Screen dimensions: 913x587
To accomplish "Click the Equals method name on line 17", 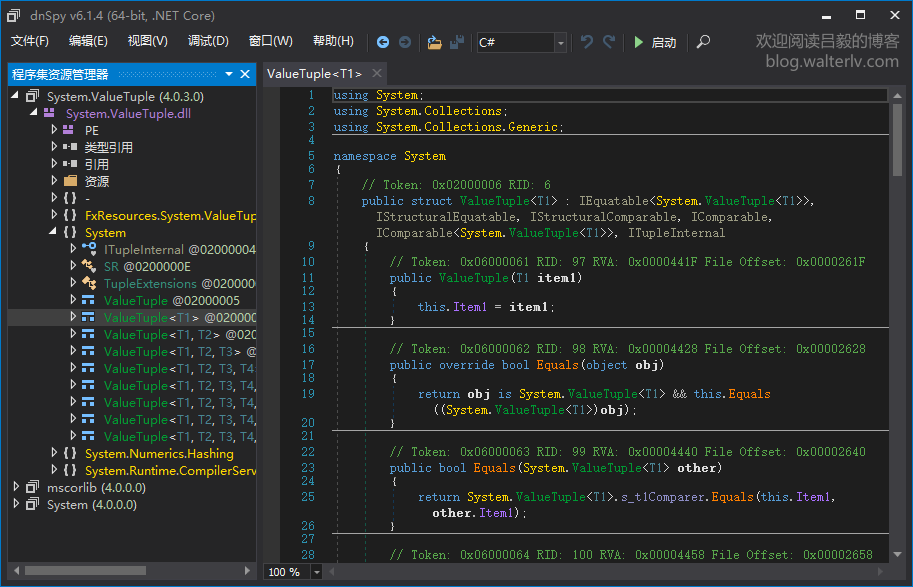I will 557,365.
